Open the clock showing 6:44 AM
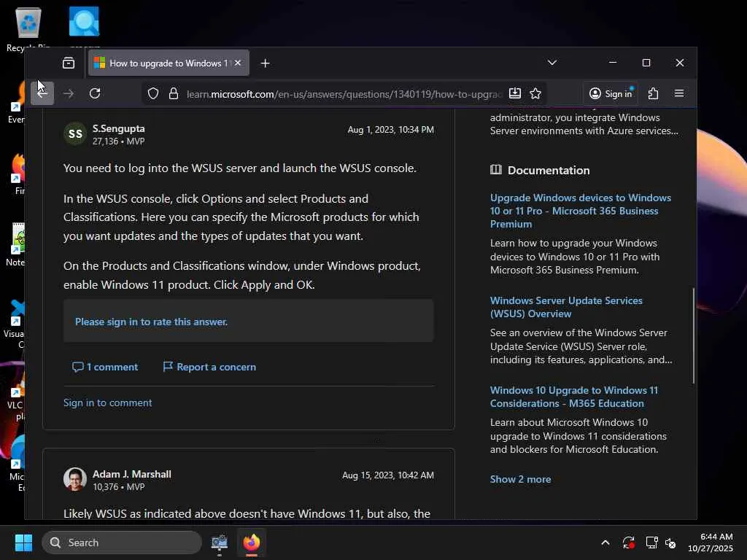747x560 pixels. [x=711, y=542]
